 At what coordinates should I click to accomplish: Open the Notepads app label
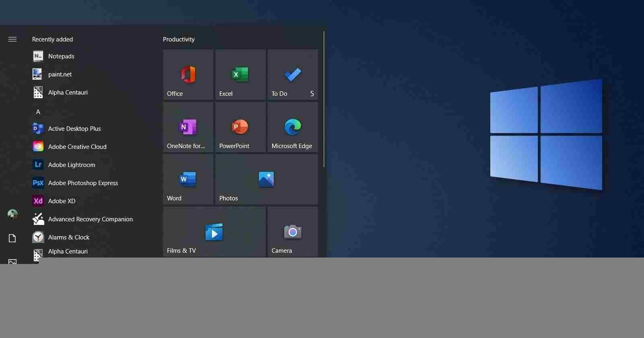(61, 56)
